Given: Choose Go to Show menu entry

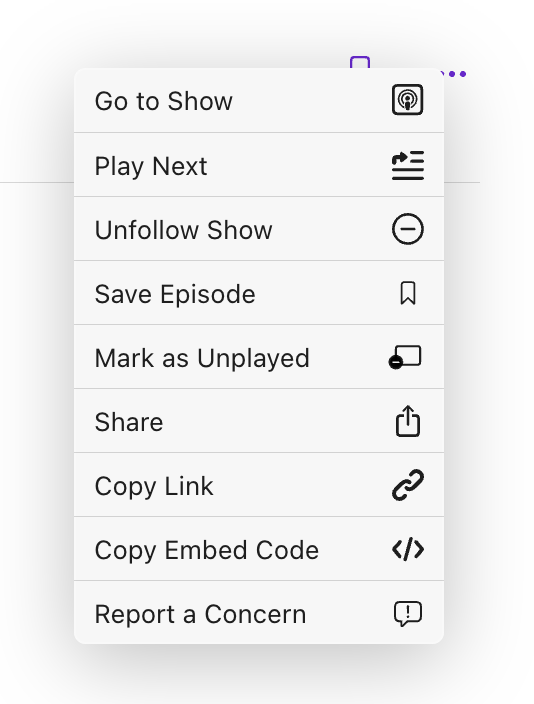Looking at the screenshot, I should [259, 101].
